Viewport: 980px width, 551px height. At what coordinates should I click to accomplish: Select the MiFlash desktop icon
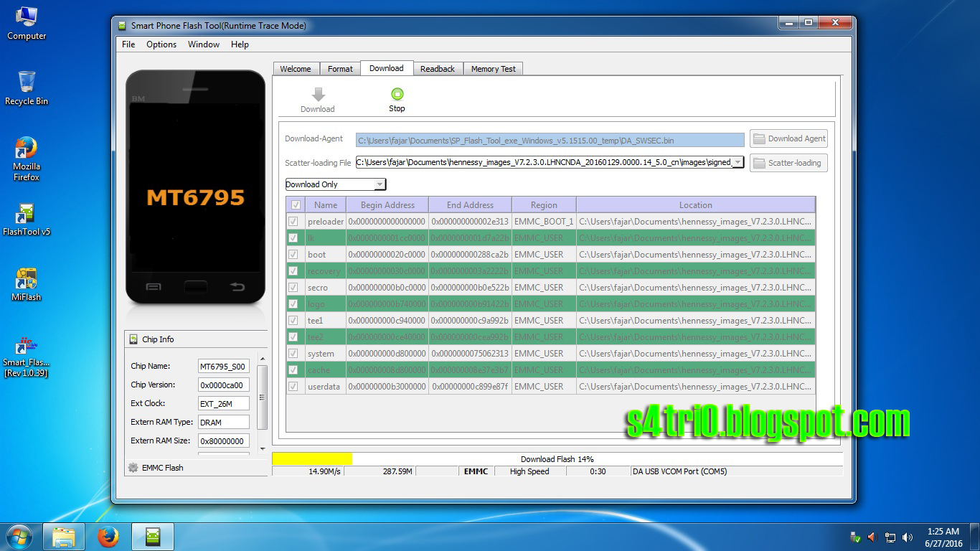click(x=27, y=285)
